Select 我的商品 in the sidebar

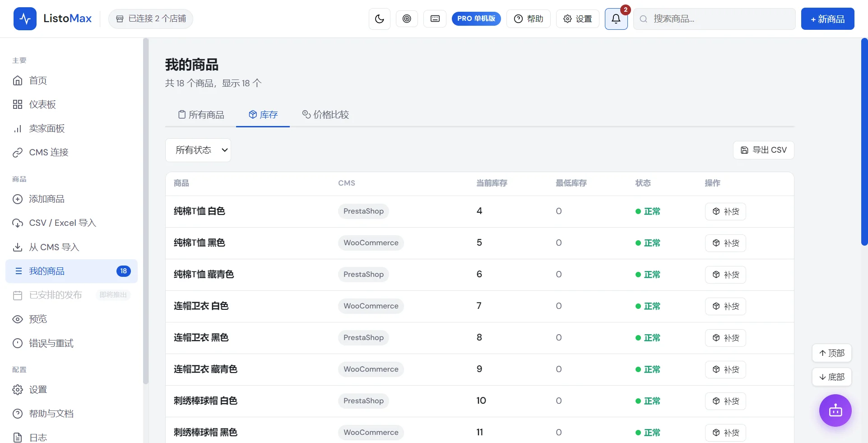[71, 271]
